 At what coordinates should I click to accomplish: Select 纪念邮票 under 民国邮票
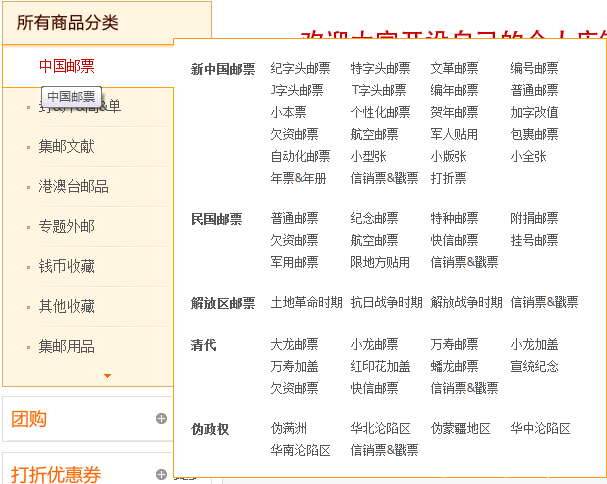pyautogui.click(x=374, y=219)
